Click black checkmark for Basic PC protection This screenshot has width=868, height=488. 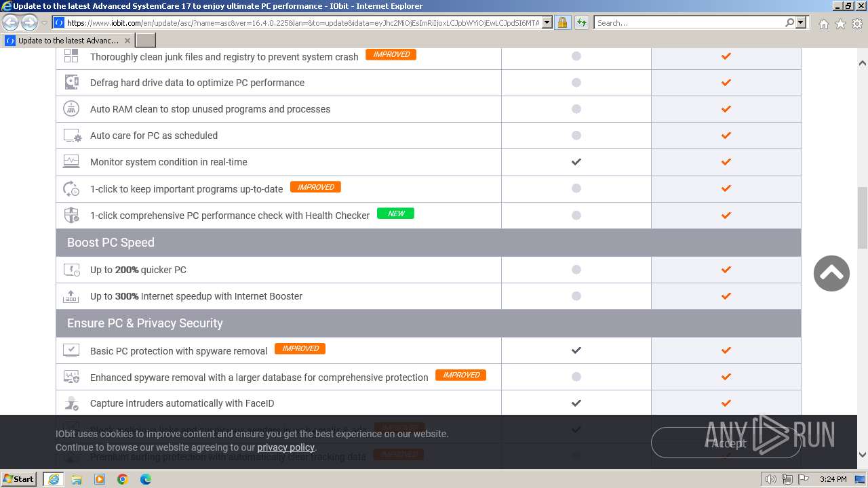(576, 350)
